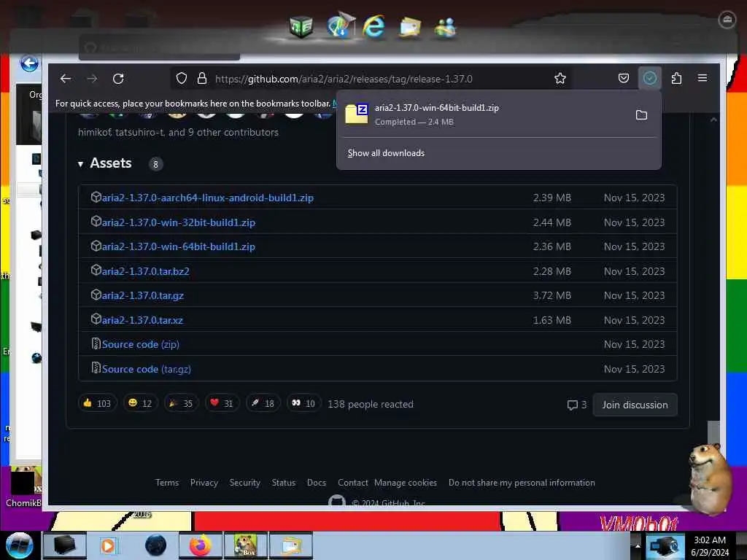
Task: Toggle thumbs up reaction 103
Action: tap(97, 404)
